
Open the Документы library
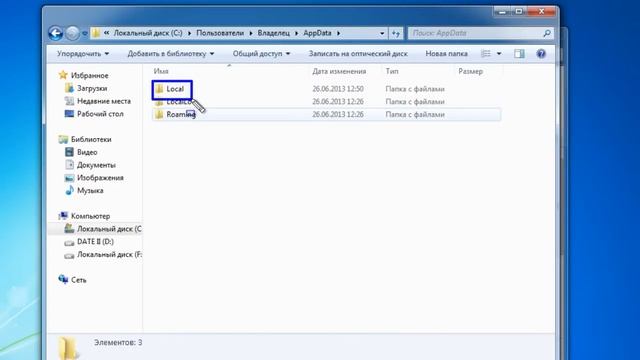[96, 165]
